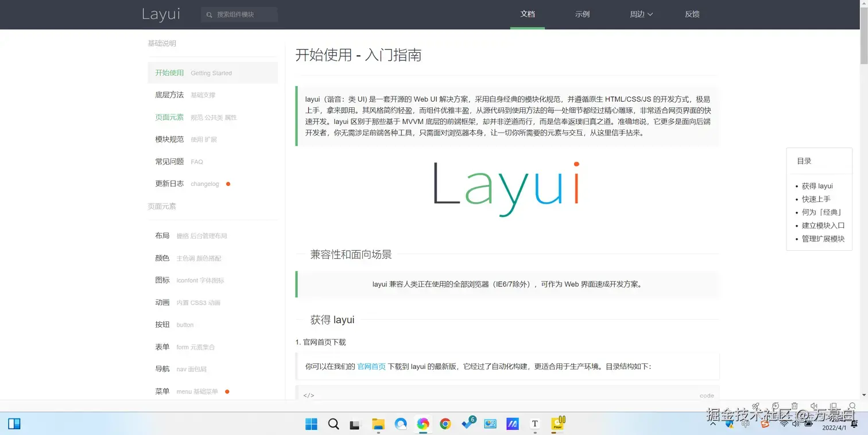Click into the 搜索组件模块 search field
Screen dimensions: 868x435
click(239, 14)
